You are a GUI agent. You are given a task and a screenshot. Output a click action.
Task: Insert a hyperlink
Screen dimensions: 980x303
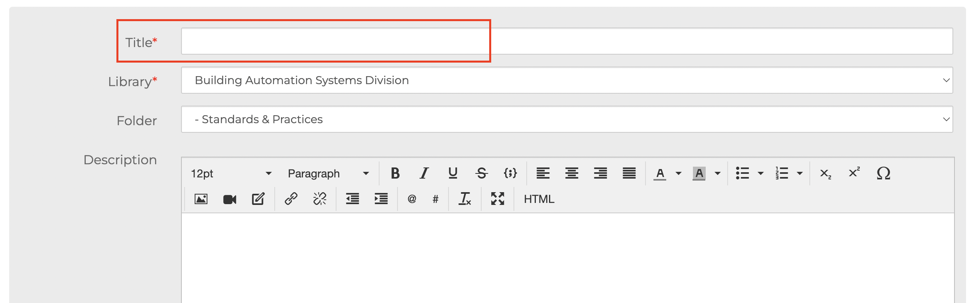pyautogui.click(x=291, y=199)
